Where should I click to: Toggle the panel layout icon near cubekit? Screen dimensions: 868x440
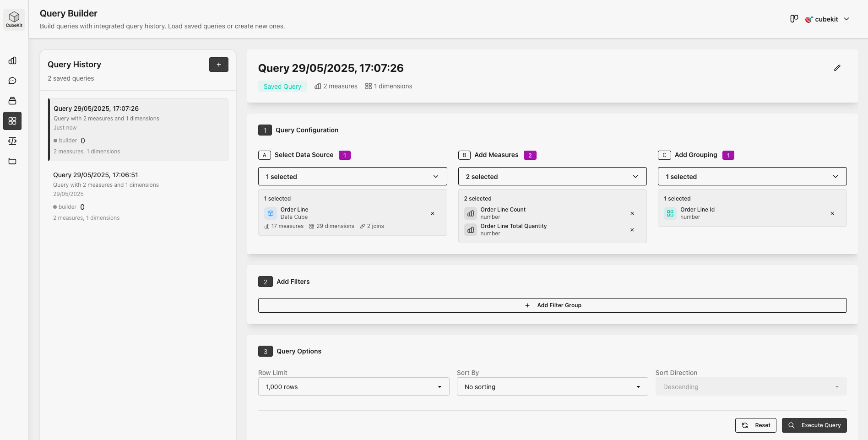(794, 19)
